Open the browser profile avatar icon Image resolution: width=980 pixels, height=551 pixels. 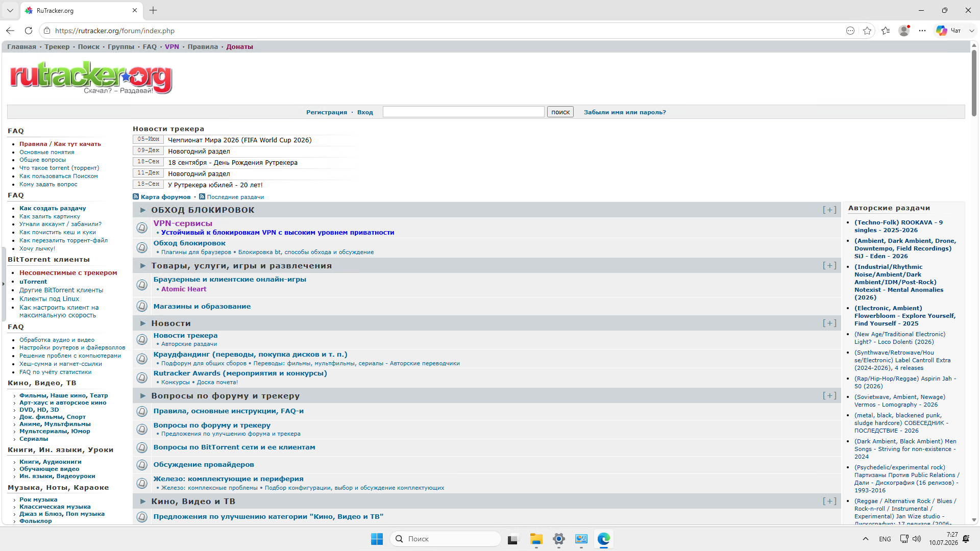pyautogui.click(x=904, y=31)
